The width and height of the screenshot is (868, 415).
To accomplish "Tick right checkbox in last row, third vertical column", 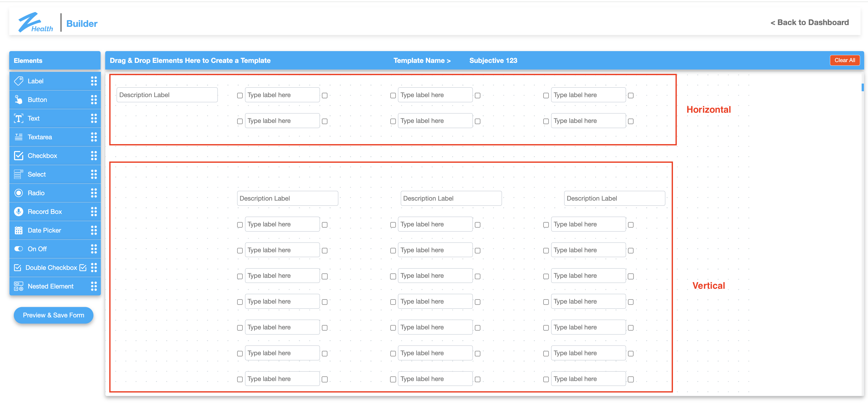I will coord(631,379).
